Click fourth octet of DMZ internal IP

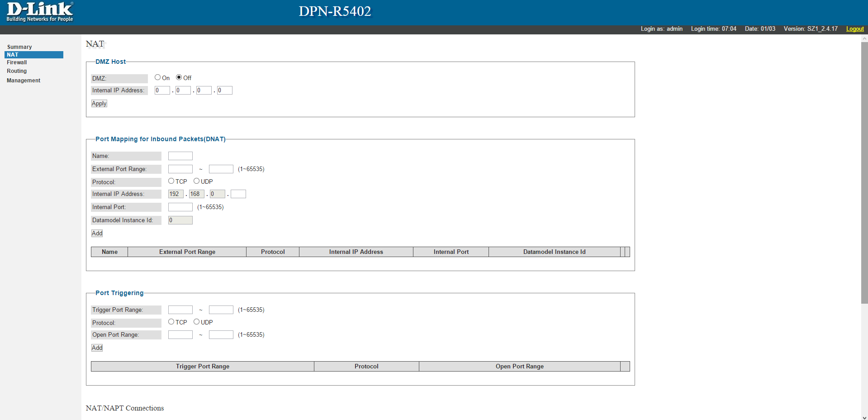tap(224, 91)
